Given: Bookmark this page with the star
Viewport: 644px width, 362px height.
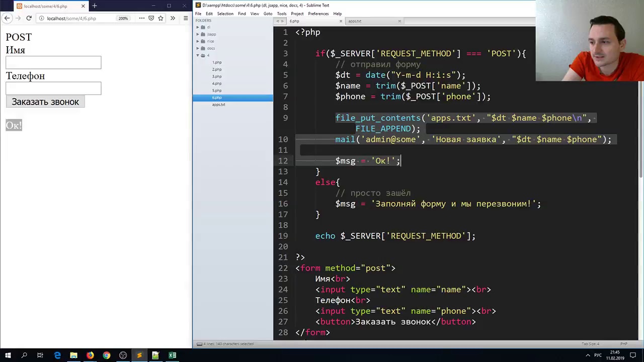Looking at the screenshot, I should pyautogui.click(x=160, y=18).
